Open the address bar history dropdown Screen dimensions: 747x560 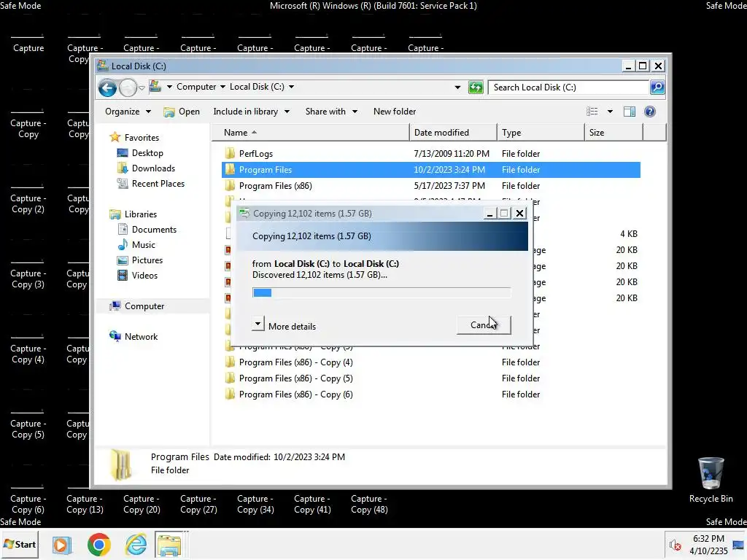(x=457, y=87)
